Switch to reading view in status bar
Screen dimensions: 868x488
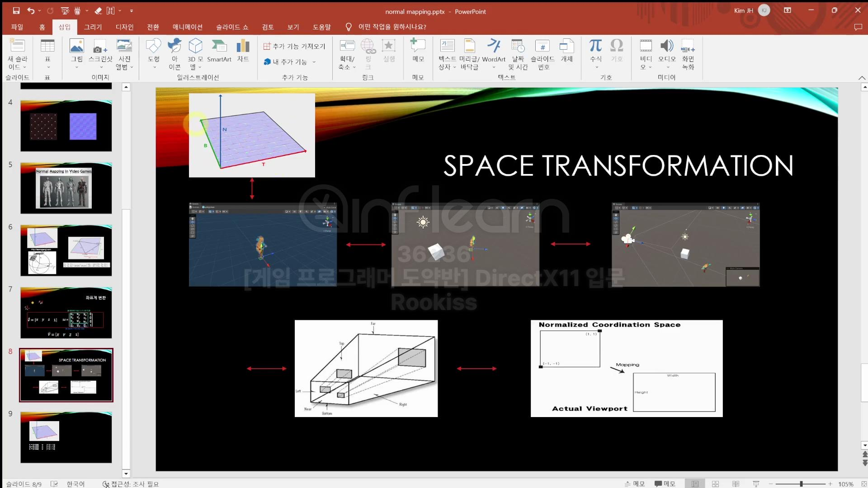[x=736, y=483]
